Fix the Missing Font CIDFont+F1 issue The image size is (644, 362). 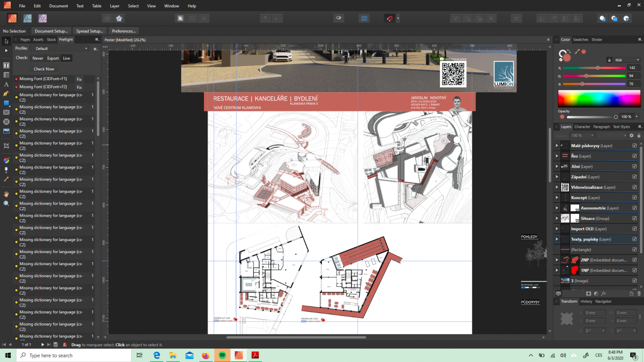pos(79,79)
